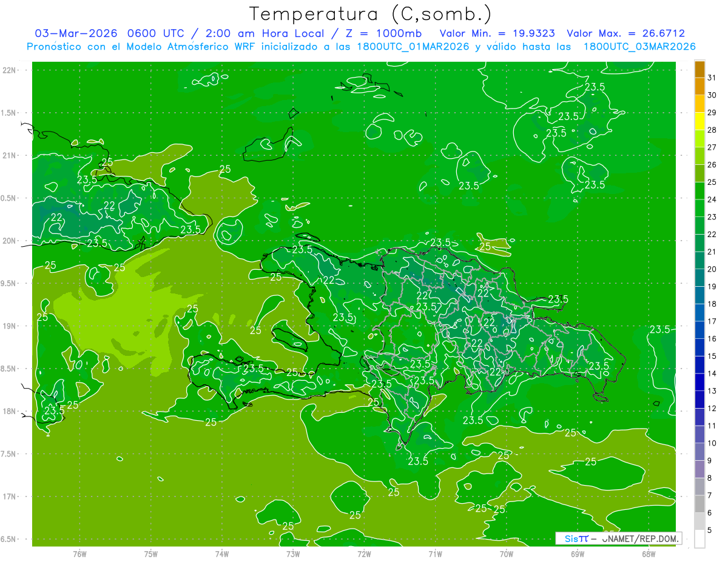Click the '69W' longitude axis label

(x=578, y=554)
